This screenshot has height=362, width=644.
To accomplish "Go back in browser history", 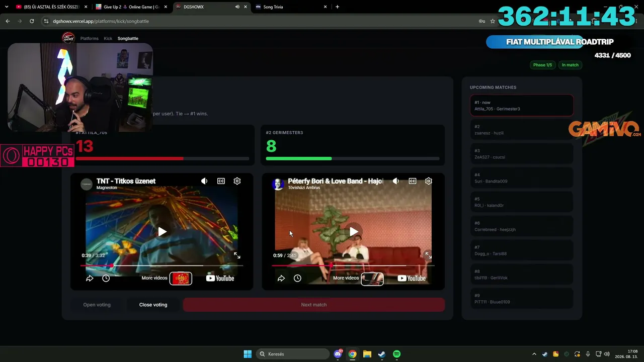I will click(x=8, y=21).
